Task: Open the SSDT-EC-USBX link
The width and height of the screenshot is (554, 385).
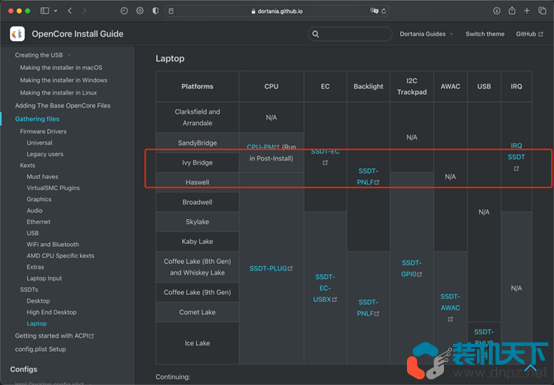Action: coord(325,288)
